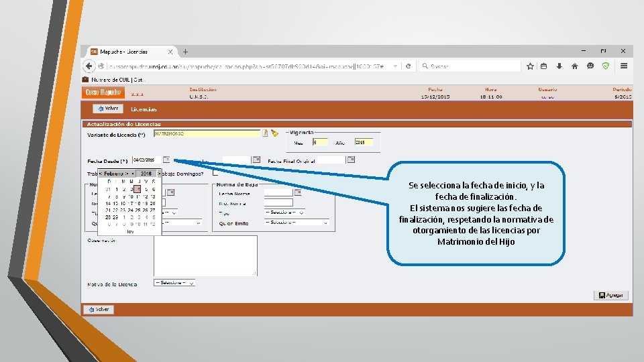This screenshot has height=362, width=644.
Task: Click the site identity globe icon
Action: pyautogui.click(x=101, y=66)
